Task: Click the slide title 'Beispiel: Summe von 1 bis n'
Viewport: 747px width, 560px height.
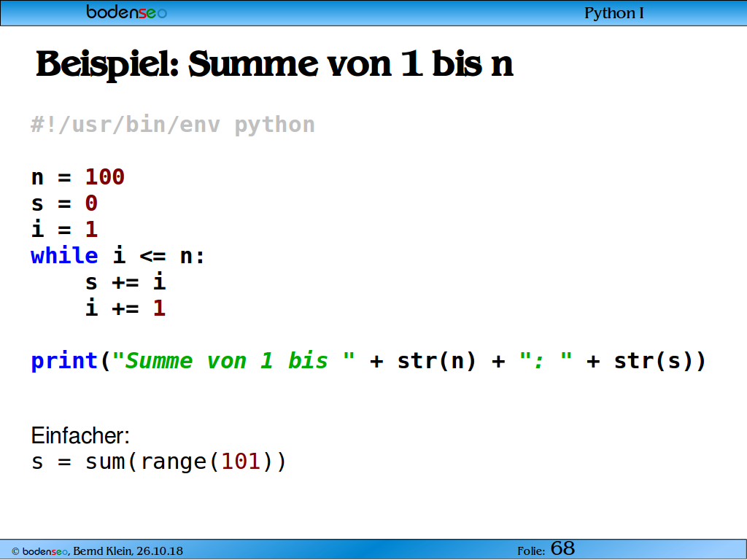Action: (275, 65)
